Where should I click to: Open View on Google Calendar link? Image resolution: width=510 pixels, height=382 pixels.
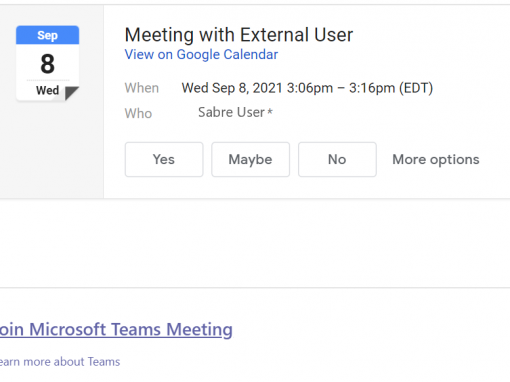[x=201, y=55]
